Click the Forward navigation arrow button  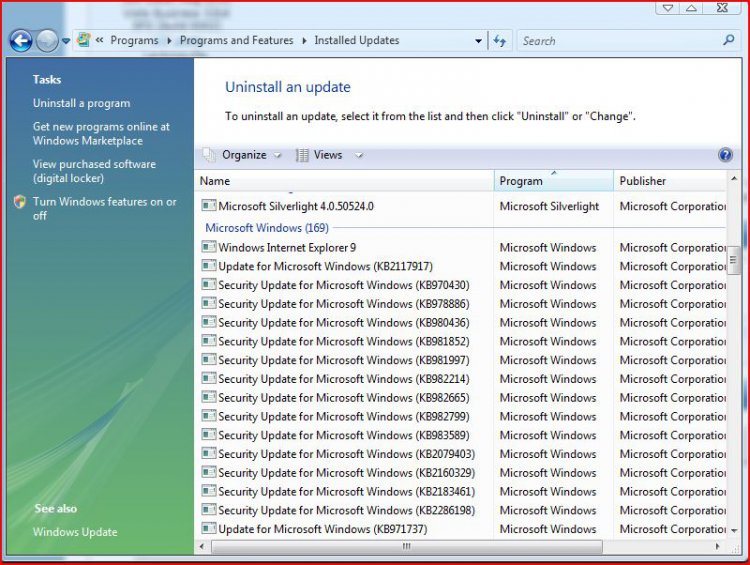47,41
